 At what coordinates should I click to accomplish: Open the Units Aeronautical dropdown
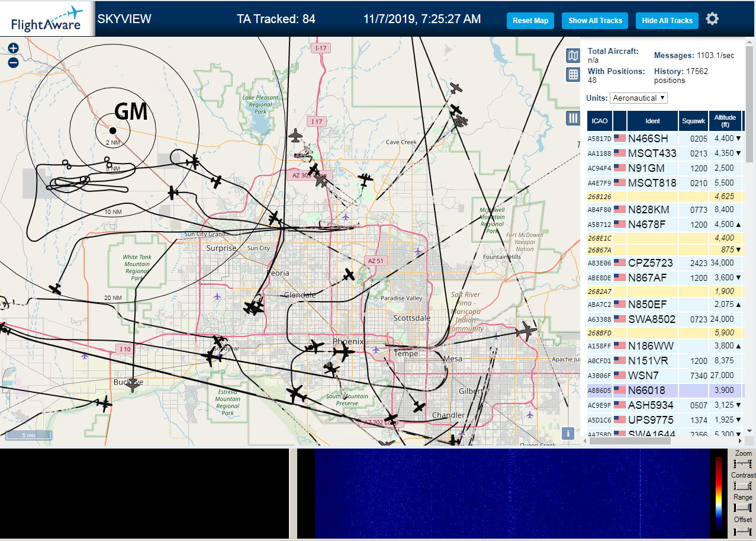click(639, 98)
